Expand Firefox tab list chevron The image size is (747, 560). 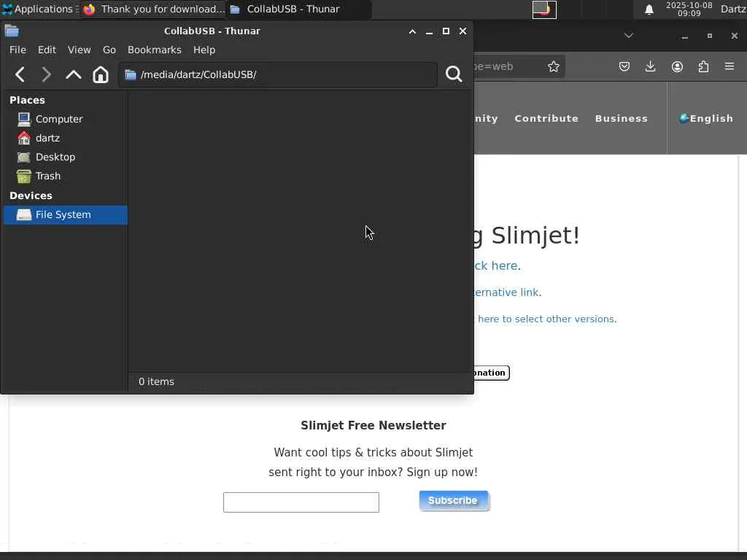pos(629,36)
